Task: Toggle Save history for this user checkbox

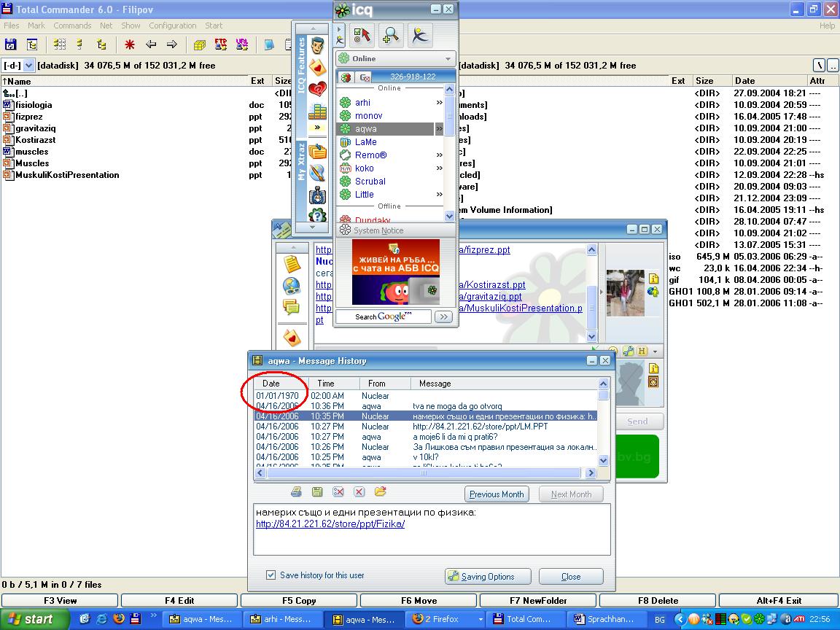Action: [271, 575]
